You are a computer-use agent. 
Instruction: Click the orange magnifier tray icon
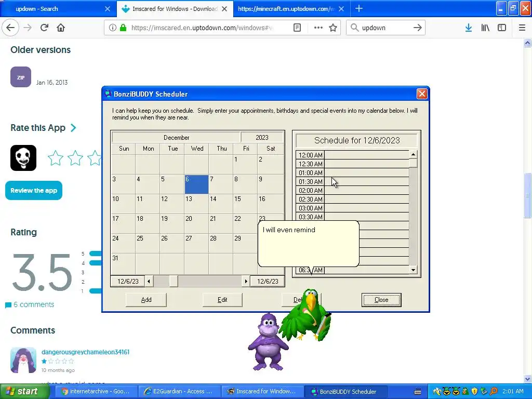[494, 392]
